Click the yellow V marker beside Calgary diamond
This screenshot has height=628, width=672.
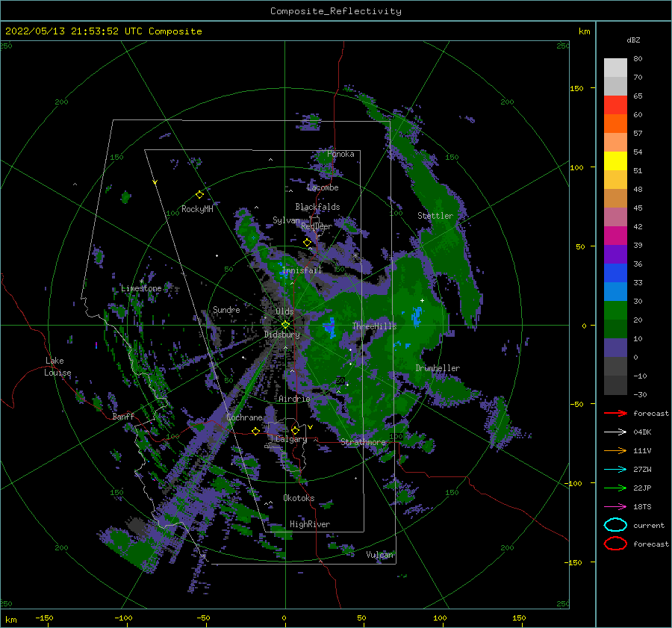pos(310,427)
